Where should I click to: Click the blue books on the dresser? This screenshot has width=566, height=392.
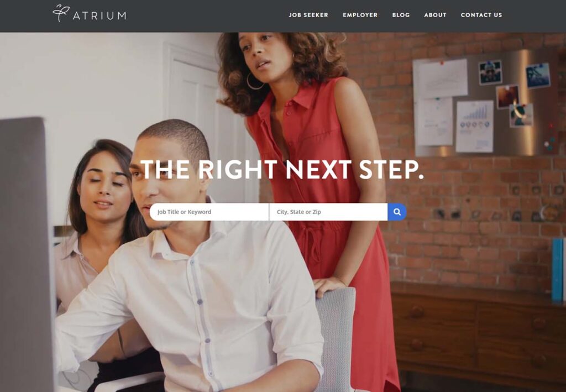click(558, 269)
